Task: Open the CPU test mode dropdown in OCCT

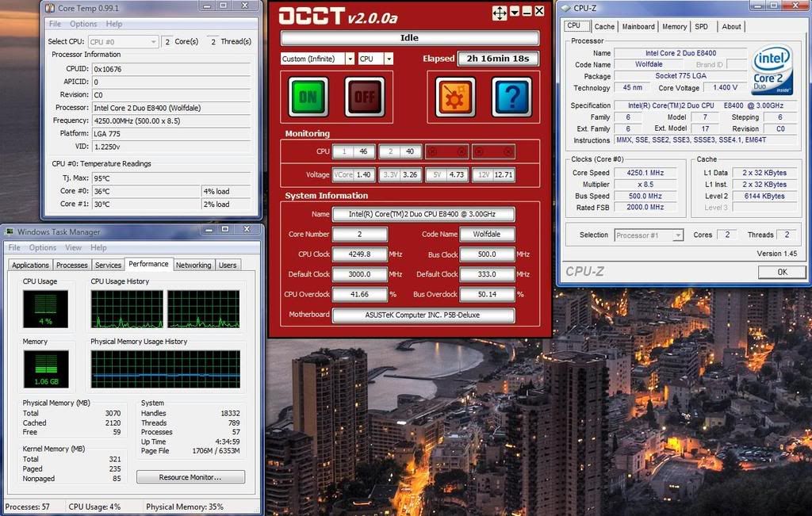Action: click(x=389, y=59)
